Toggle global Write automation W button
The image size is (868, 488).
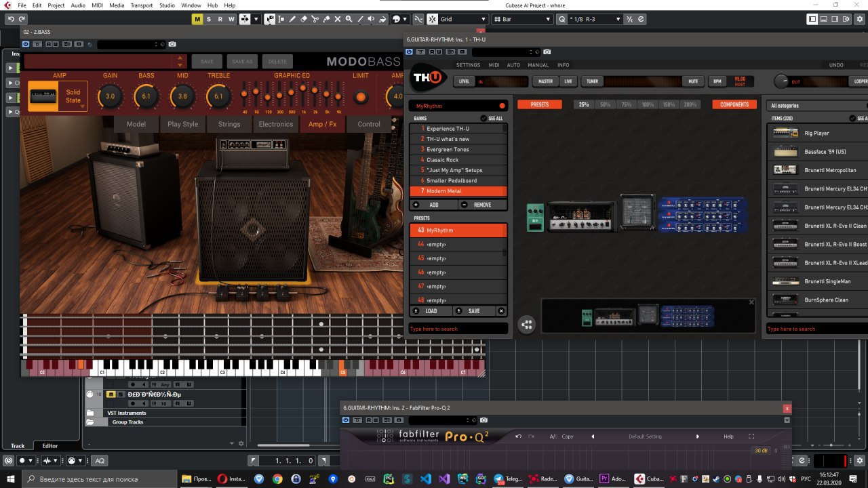pos(232,19)
